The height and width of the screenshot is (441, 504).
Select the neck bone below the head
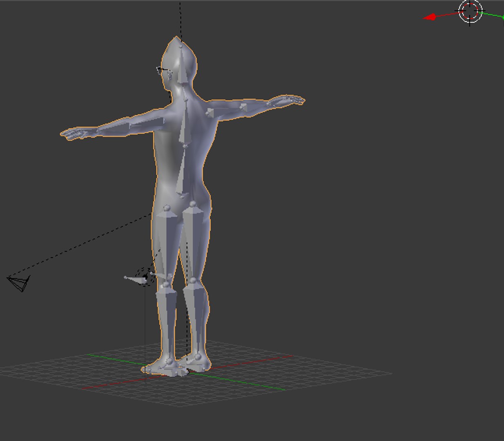click(x=185, y=92)
